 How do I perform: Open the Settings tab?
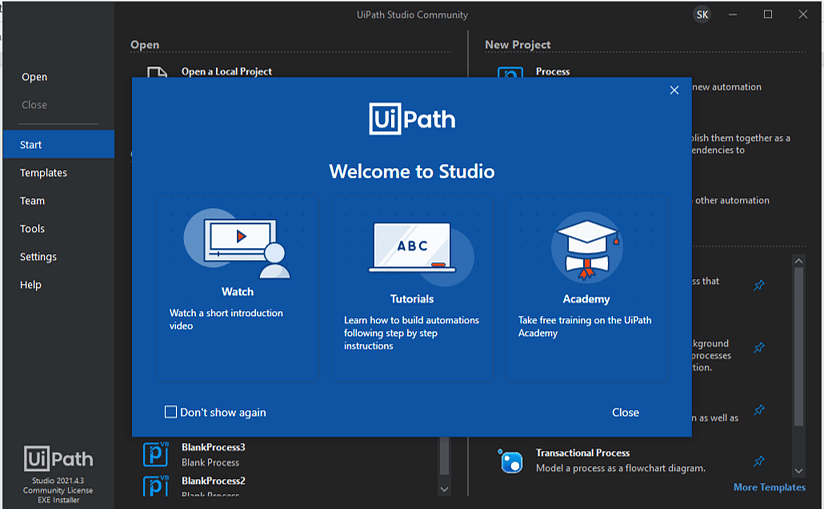(x=38, y=257)
